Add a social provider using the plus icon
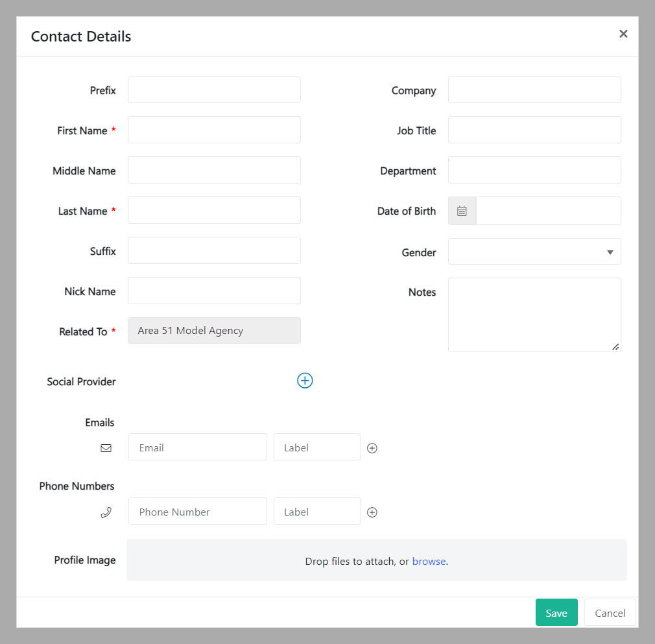Viewport: 655px width, 644px height. (x=305, y=381)
